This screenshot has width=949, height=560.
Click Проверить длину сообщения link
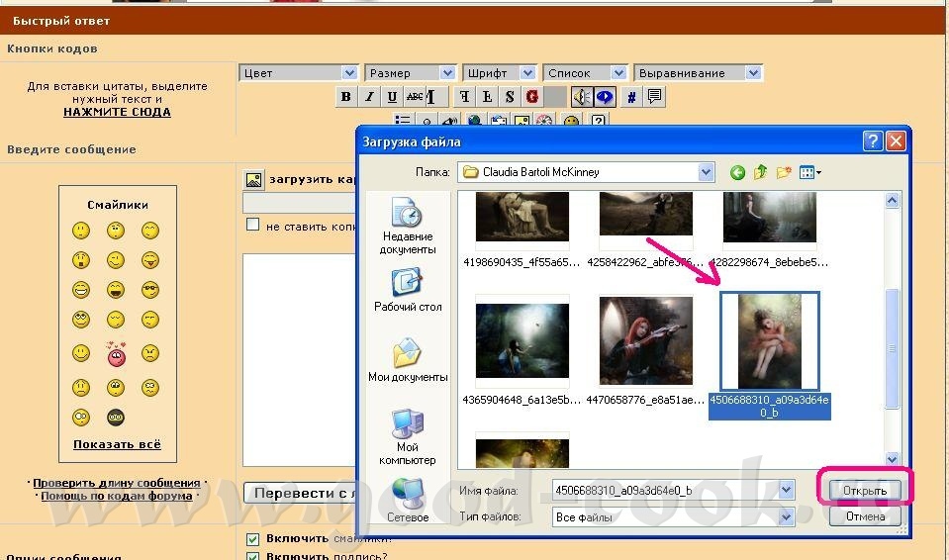tap(116, 483)
